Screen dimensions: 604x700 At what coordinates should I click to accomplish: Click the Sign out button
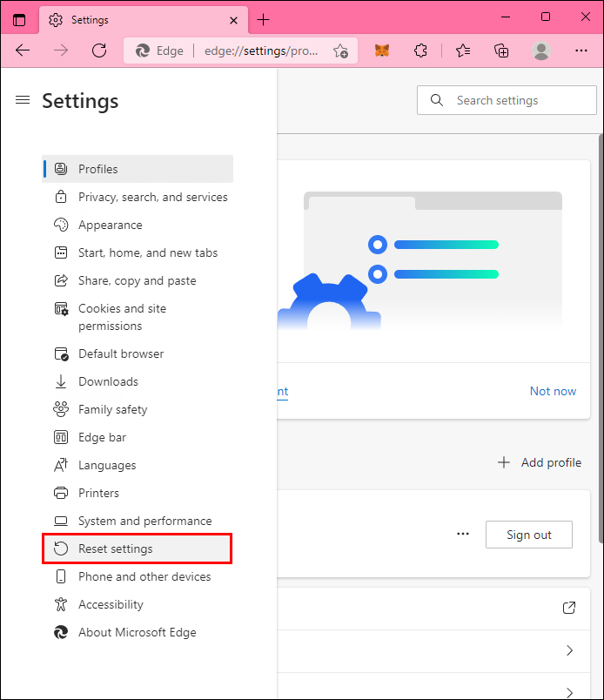pos(529,535)
